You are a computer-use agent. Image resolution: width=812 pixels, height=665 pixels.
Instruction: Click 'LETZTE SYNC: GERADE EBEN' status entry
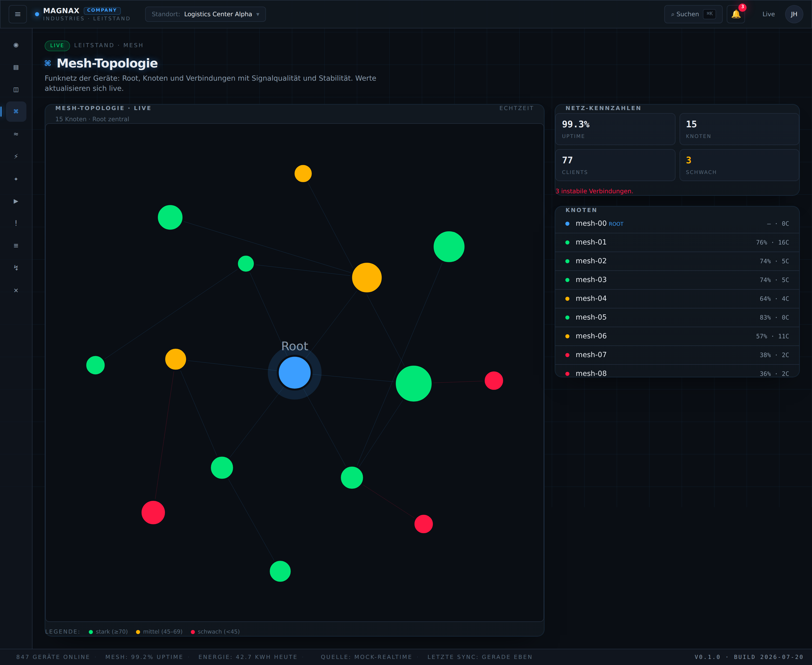[x=480, y=657]
